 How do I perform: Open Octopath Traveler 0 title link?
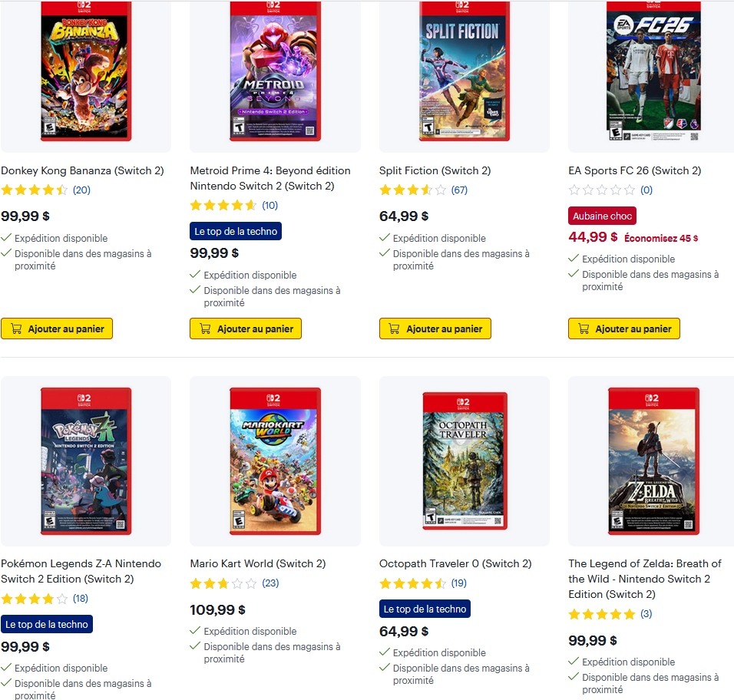[x=455, y=563]
